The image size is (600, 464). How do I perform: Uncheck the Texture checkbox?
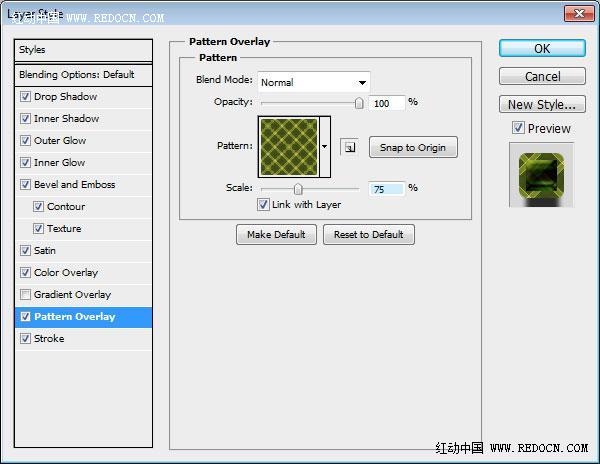38,228
